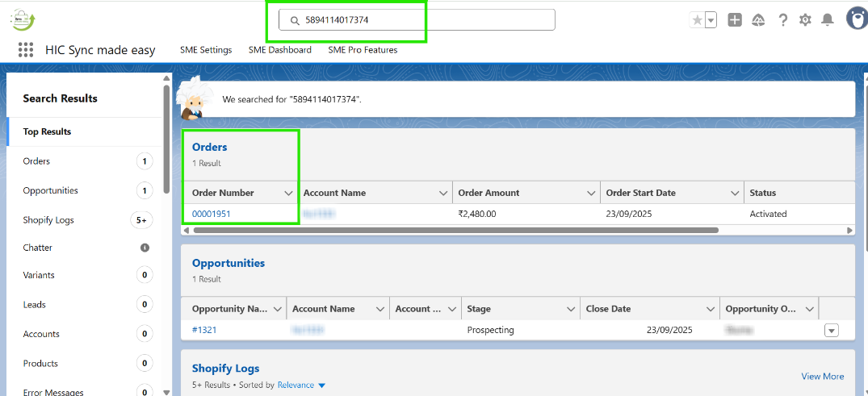The height and width of the screenshot is (396, 868).
Task: Click the help question mark icon
Action: click(782, 20)
